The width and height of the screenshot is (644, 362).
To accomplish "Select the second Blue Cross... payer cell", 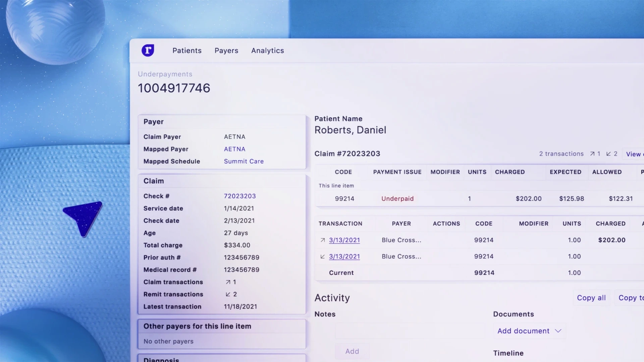I will click(x=401, y=256).
